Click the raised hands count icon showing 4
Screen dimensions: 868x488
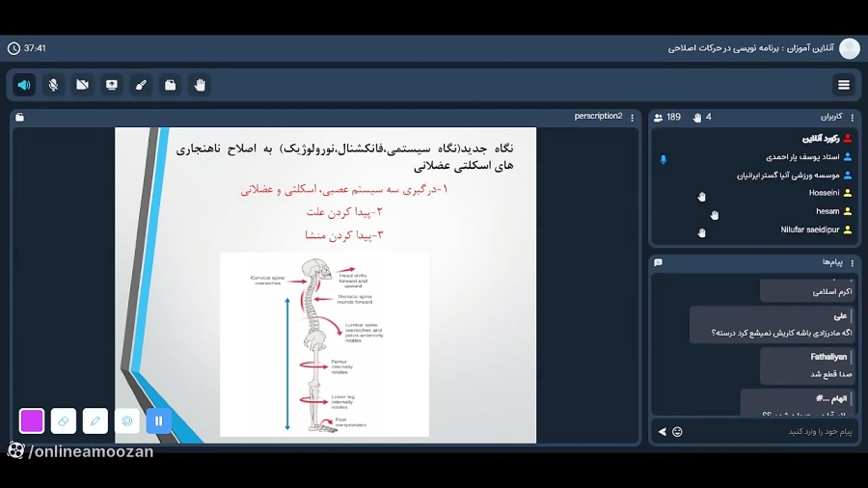tap(697, 118)
